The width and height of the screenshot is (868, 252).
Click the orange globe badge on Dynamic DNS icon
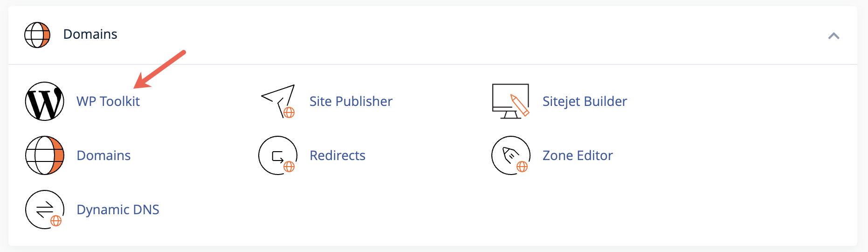pos(56,221)
